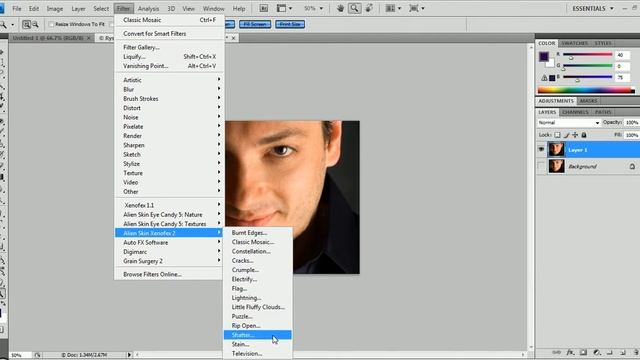This screenshot has height=360, width=640.
Task: Toggle Layer 1 visibility eye
Action: click(x=541, y=149)
